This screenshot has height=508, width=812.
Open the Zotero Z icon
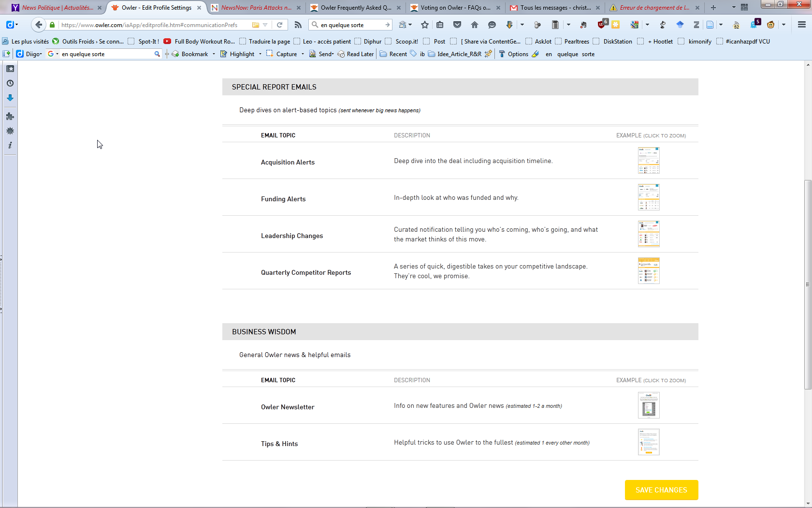pos(696,25)
